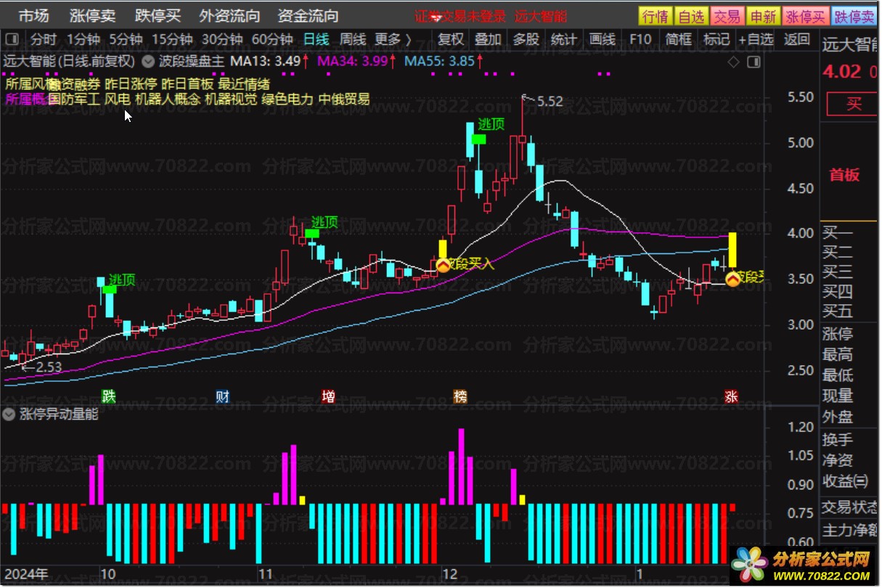Click the latest 波段买 signal icon in January
The height and width of the screenshot is (588, 882).
(x=733, y=278)
